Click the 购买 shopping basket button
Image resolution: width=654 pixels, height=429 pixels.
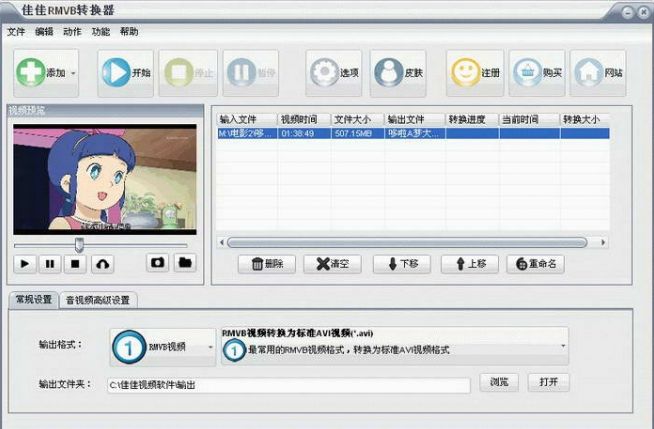(537, 73)
